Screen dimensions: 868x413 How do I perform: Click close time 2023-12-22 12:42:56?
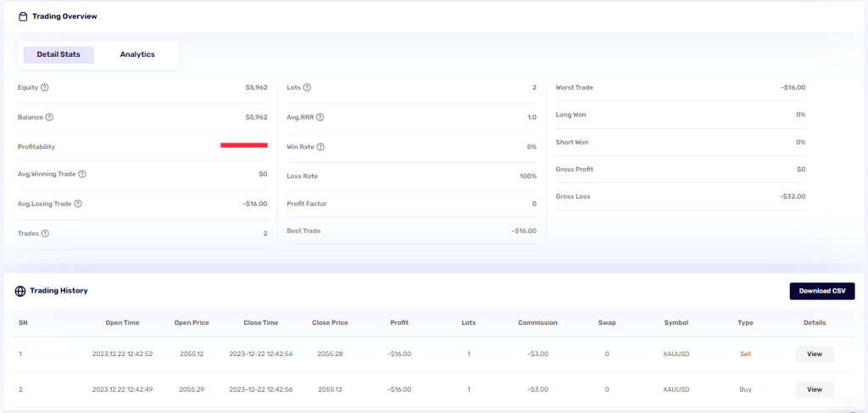[x=261, y=390]
